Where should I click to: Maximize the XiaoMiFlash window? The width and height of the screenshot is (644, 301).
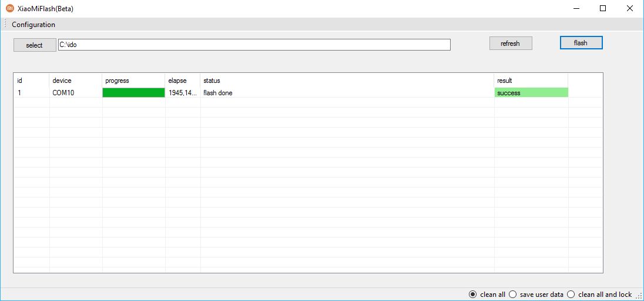(603, 8)
